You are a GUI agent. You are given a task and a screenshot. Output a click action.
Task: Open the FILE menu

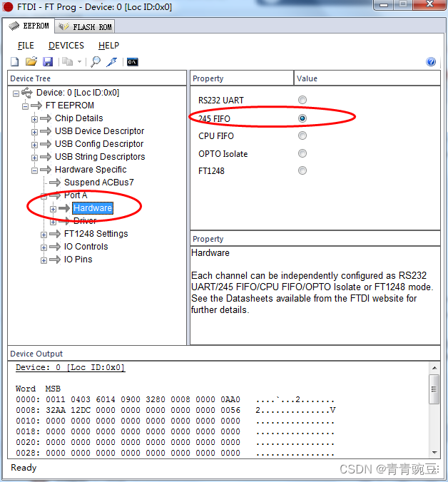26,46
